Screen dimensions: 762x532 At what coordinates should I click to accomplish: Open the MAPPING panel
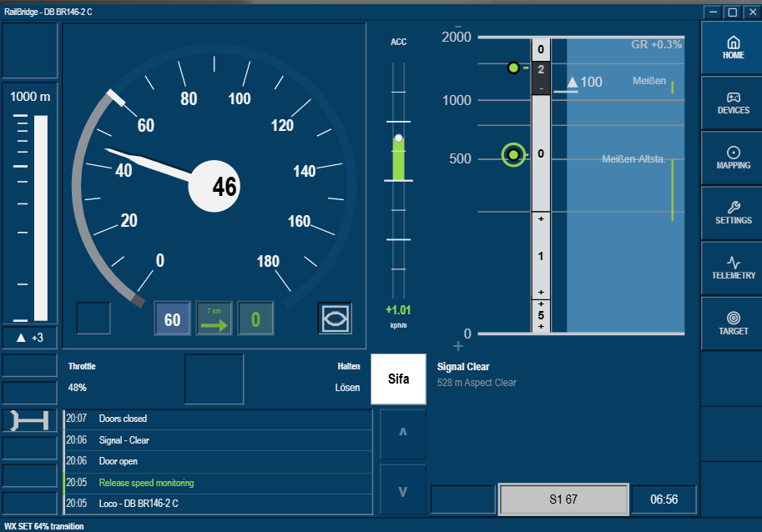coord(732,158)
